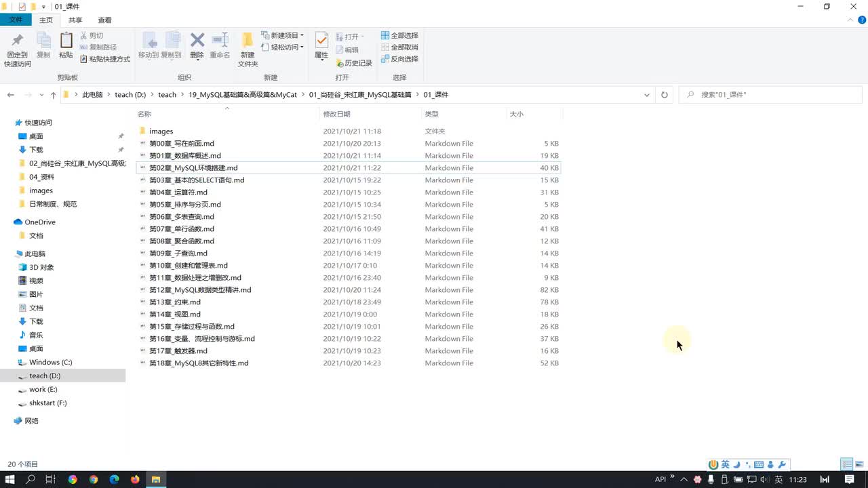Open the Help question mark icon
This screenshot has width=868, height=488.
coord(862,20)
